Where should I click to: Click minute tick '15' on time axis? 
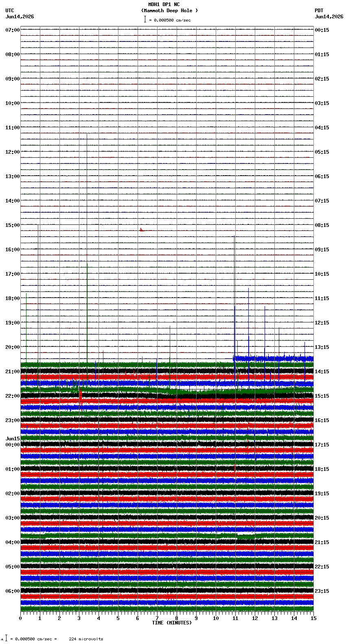point(313,618)
